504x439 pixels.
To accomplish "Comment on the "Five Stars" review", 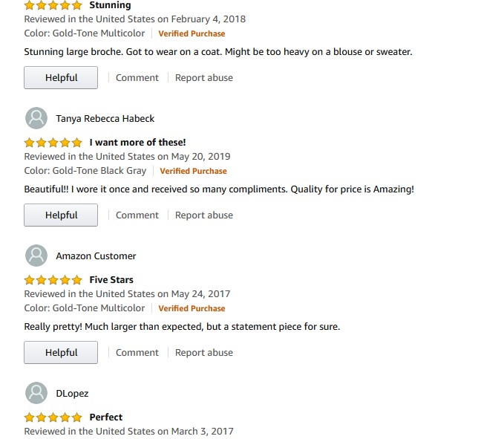I will [x=137, y=353].
